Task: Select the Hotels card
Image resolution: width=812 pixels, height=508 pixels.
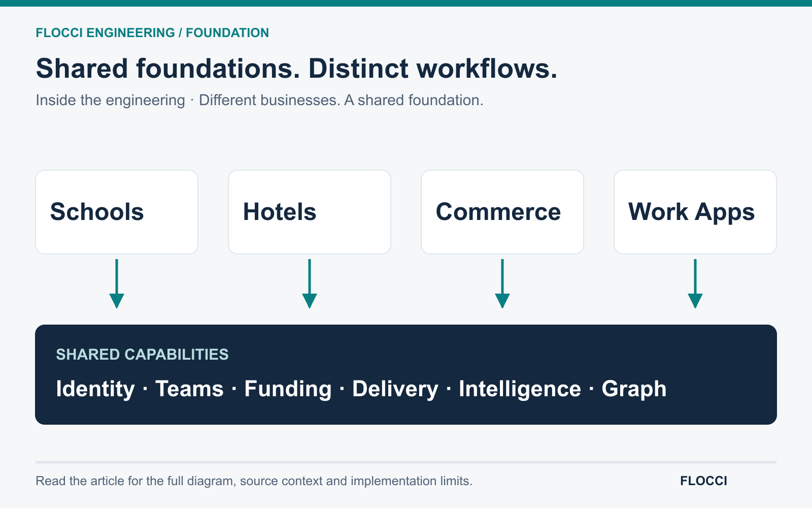Action: [310, 212]
